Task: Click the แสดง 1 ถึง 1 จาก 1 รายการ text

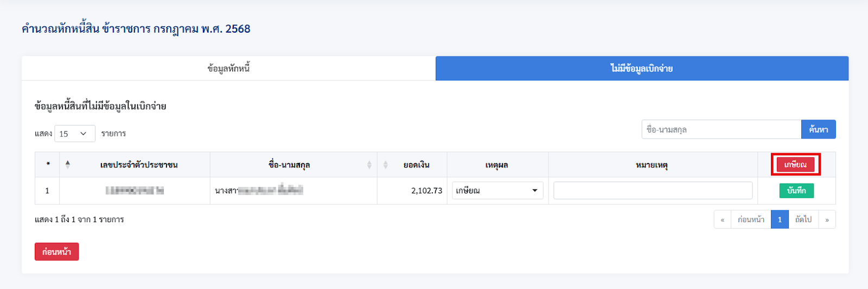Action: click(79, 219)
